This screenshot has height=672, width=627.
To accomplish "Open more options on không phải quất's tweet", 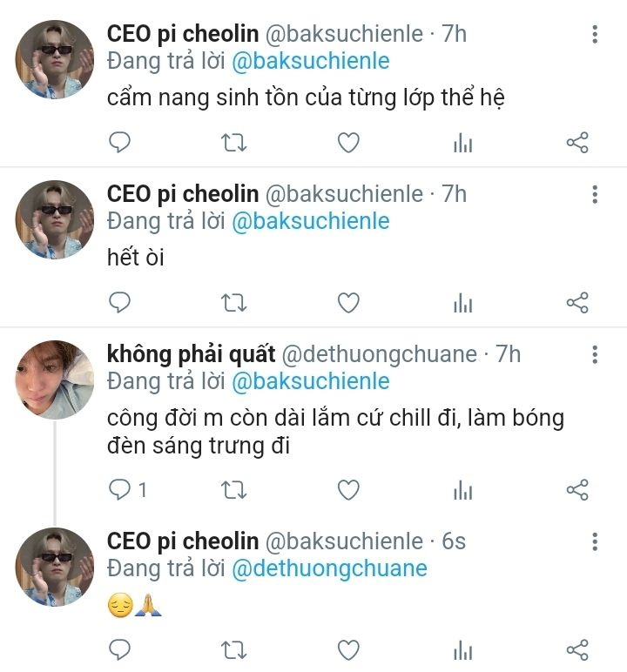I will pyautogui.click(x=595, y=354).
